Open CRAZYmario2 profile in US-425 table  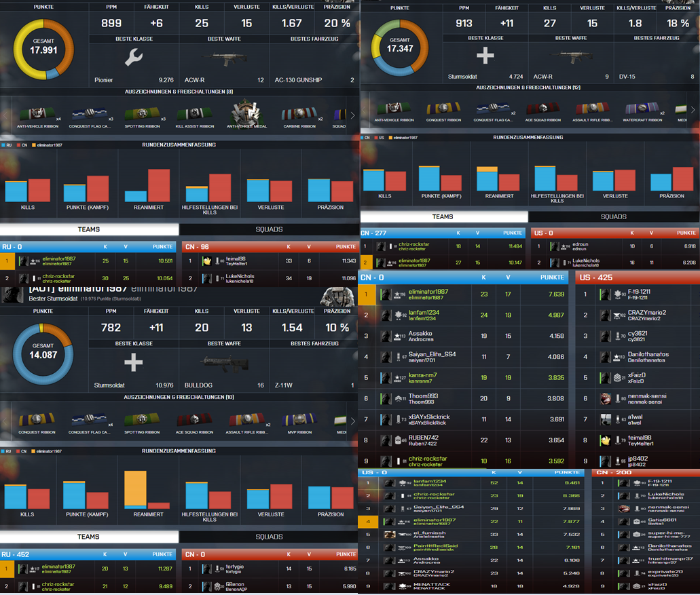(647, 315)
